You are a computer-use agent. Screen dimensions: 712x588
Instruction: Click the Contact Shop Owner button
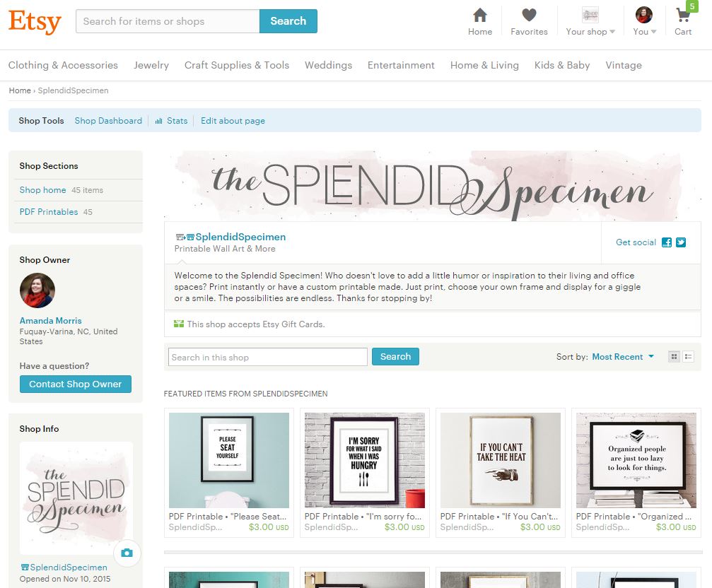tap(76, 384)
